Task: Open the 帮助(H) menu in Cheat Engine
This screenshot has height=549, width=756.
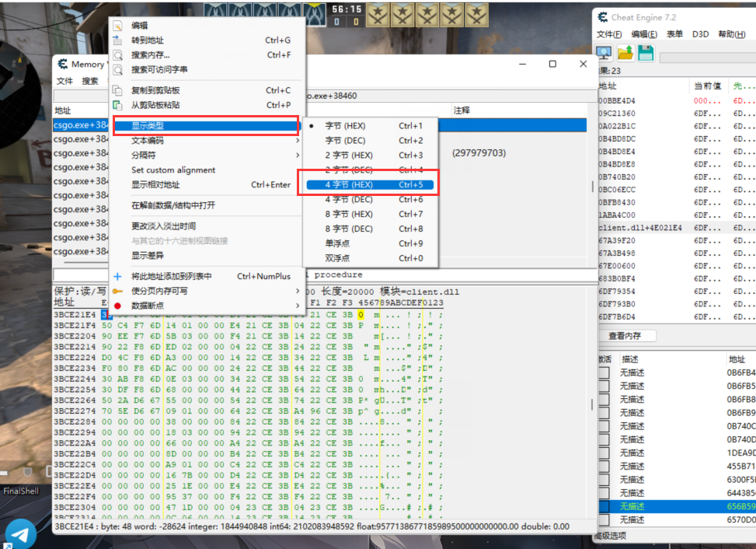Action: [x=731, y=34]
